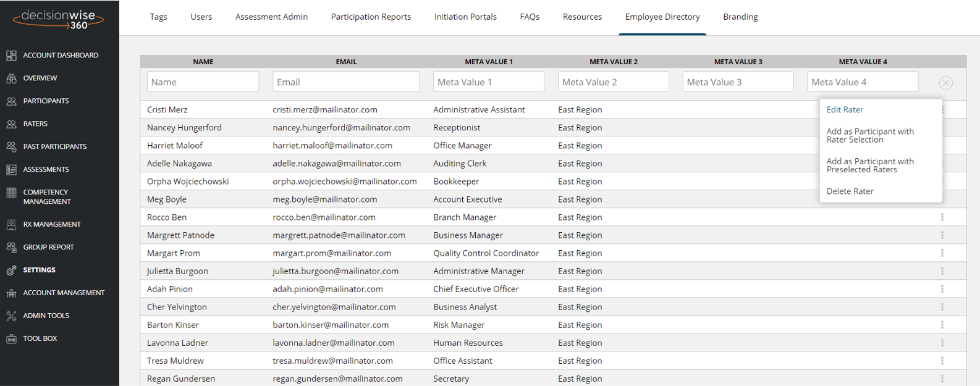Click email nancey.hungerford@mailinator.com
This screenshot has height=386, width=980.
pos(342,127)
